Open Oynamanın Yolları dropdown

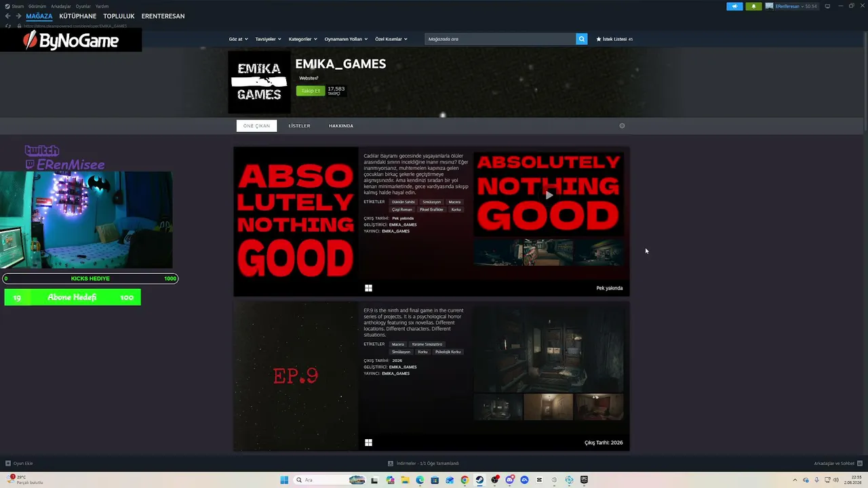click(346, 39)
